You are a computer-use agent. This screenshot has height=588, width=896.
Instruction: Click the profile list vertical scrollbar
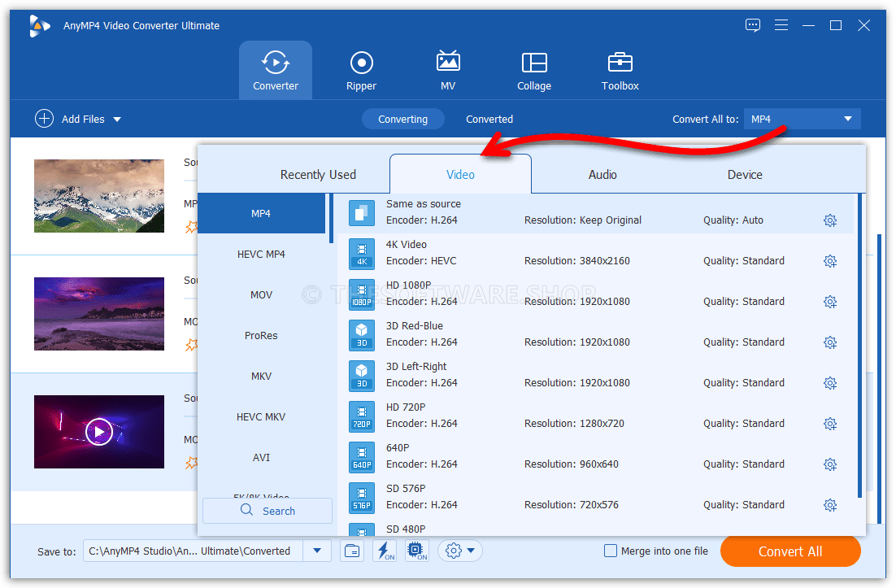coord(859,346)
